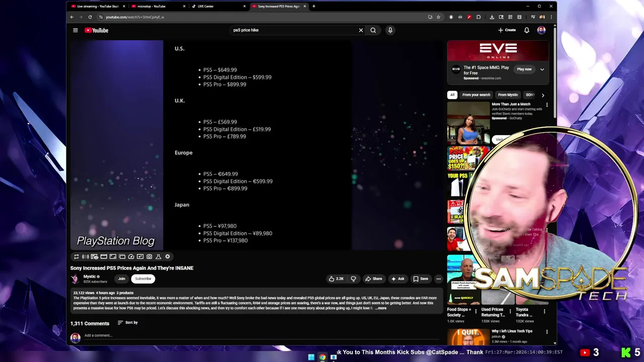Open the comments Sort by menu

128,323
